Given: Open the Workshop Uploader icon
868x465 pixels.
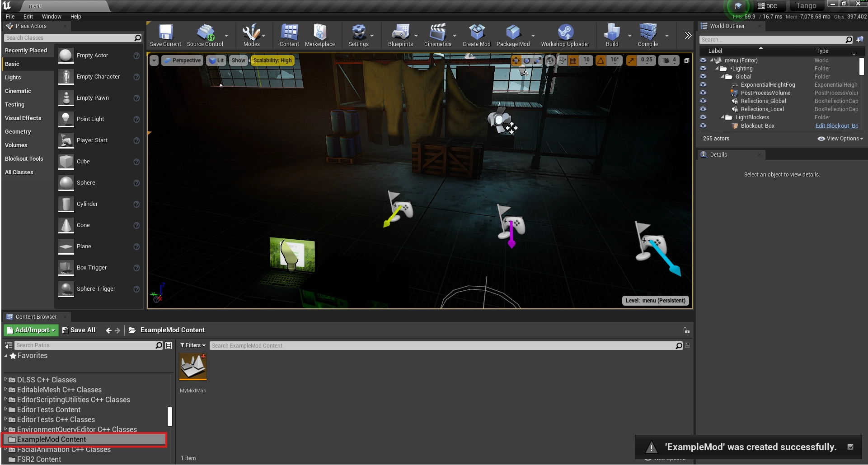Looking at the screenshot, I should [565, 35].
